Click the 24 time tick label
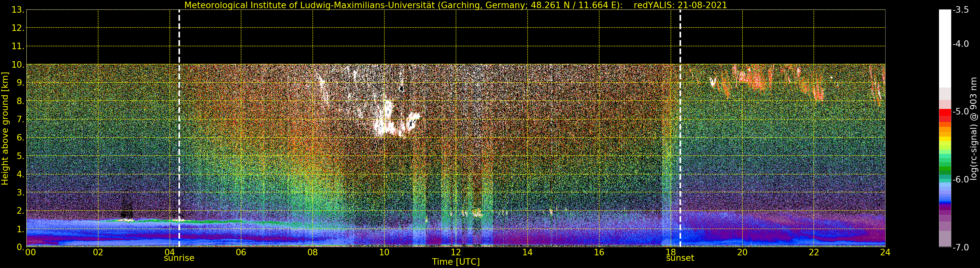The image size is (980, 268). (885, 252)
